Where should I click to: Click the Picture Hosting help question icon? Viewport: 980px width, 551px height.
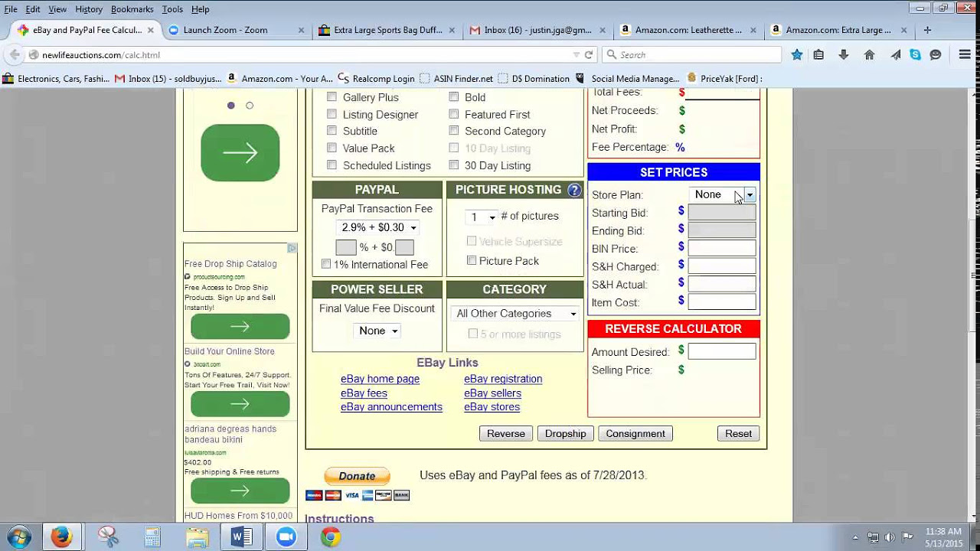[574, 190]
